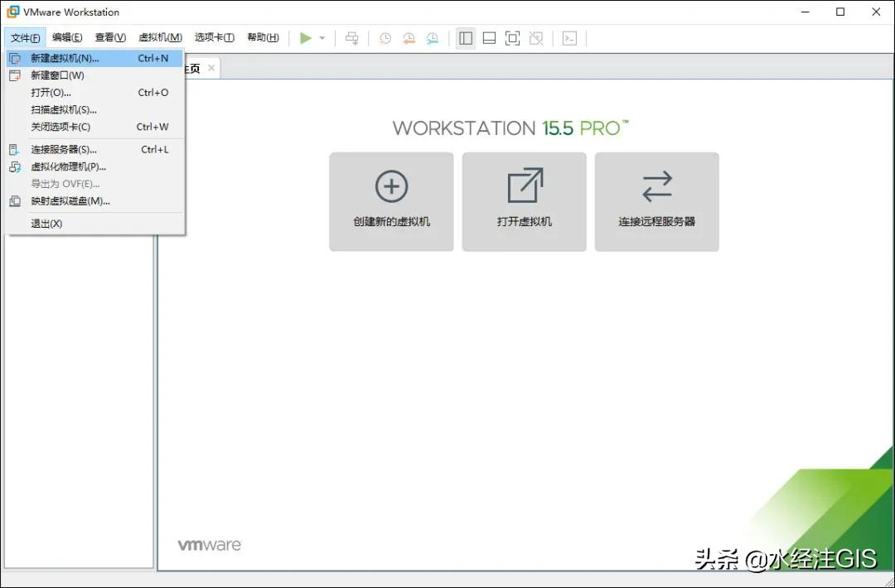Toggle the library sidebar visibility icon
895x588 pixels.
coord(465,38)
